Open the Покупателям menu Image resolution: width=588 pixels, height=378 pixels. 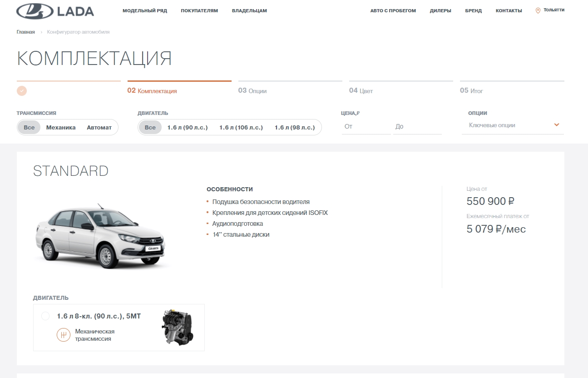click(199, 10)
